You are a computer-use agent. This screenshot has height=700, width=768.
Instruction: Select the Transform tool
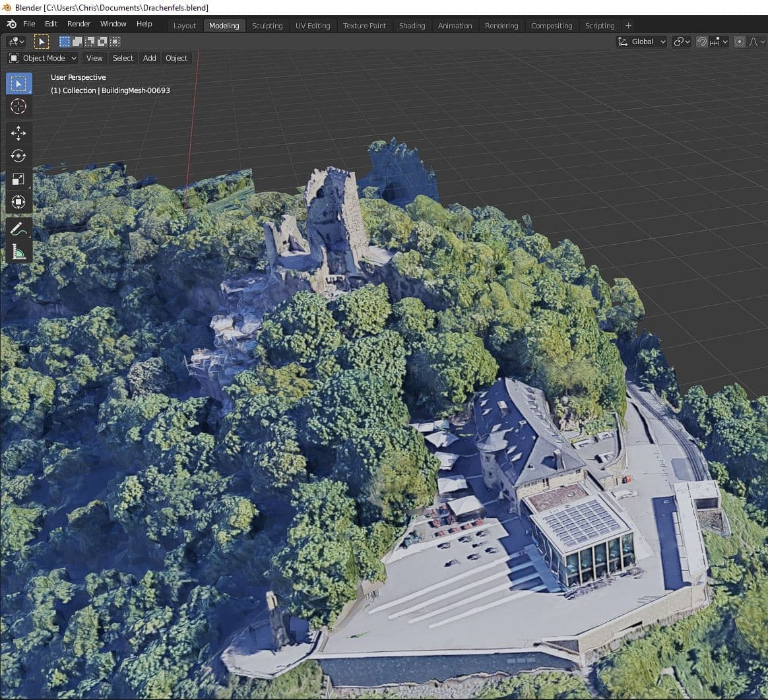(18, 202)
